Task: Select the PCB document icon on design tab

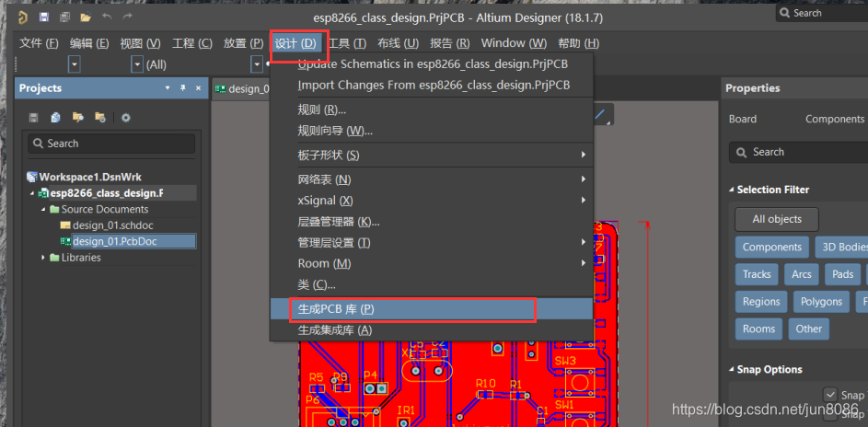Action: (x=221, y=88)
